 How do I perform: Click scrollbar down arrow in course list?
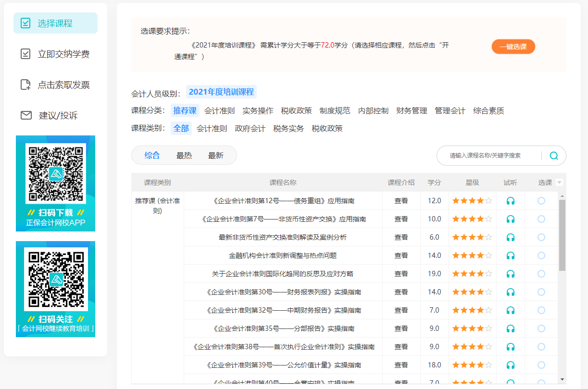click(x=562, y=379)
